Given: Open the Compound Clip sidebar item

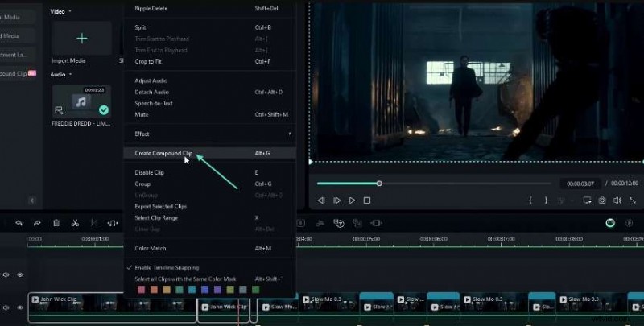Looking at the screenshot, I should point(18,74).
